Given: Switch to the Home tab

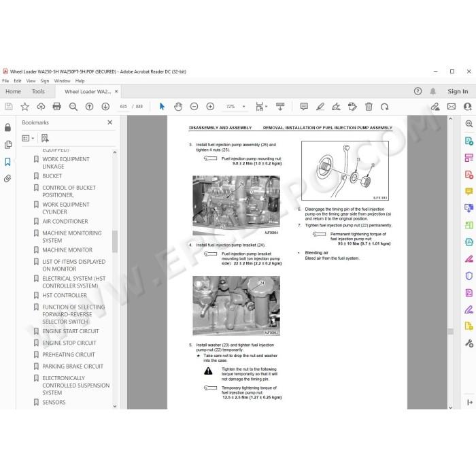Looking at the screenshot, I should [x=13, y=91].
